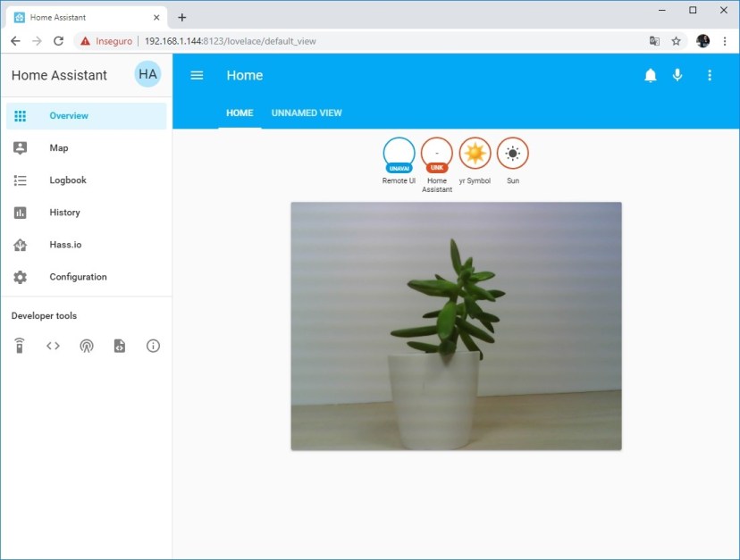The height and width of the screenshot is (560, 740).
Task: Open the notifications bell
Action: tap(652, 75)
